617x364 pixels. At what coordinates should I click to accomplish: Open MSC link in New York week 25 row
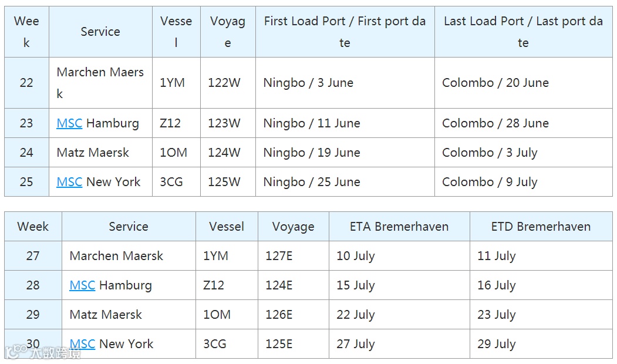click(69, 182)
